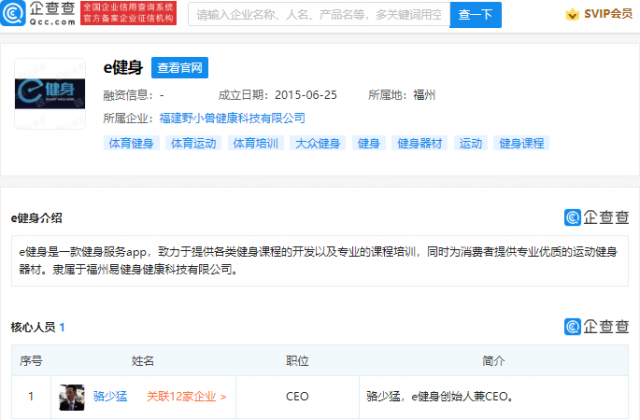
Task: Open 福建野小兽健康科技有限公司 company link
Action: pyautogui.click(x=232, y=118)
